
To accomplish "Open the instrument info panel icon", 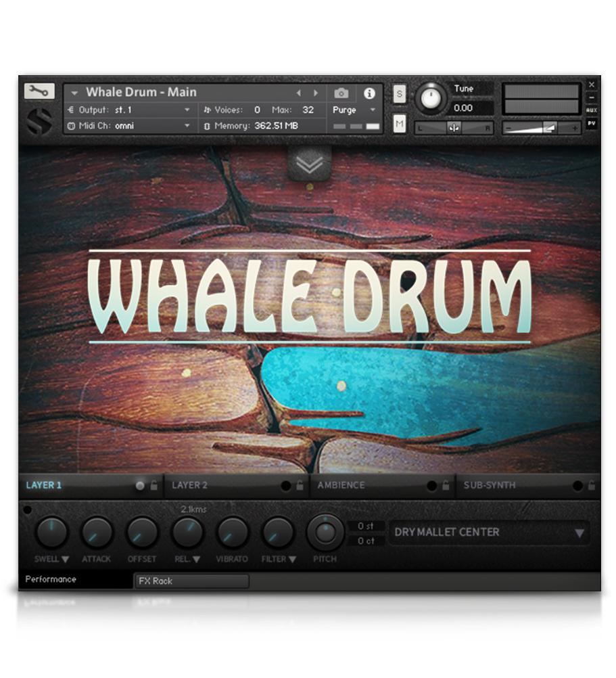I will tap(369, 93).
